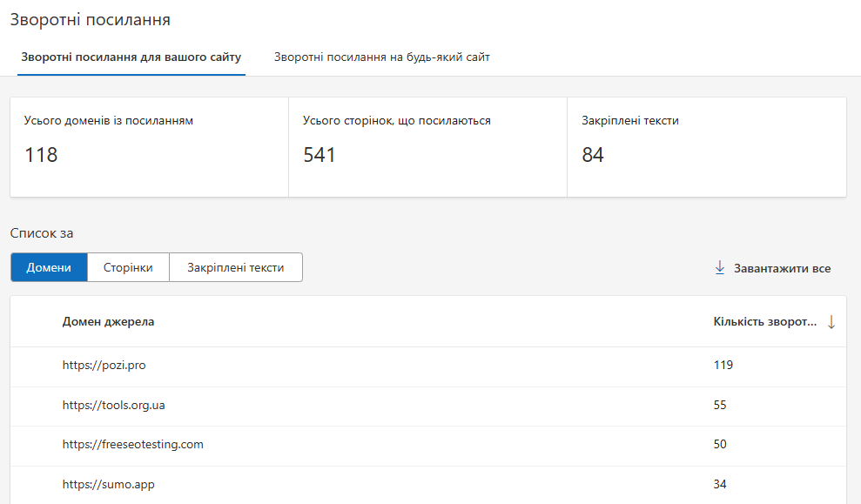Click the sort descending arrow icon
The width and height of the screenshot is (861, 504).
(831, 322)
